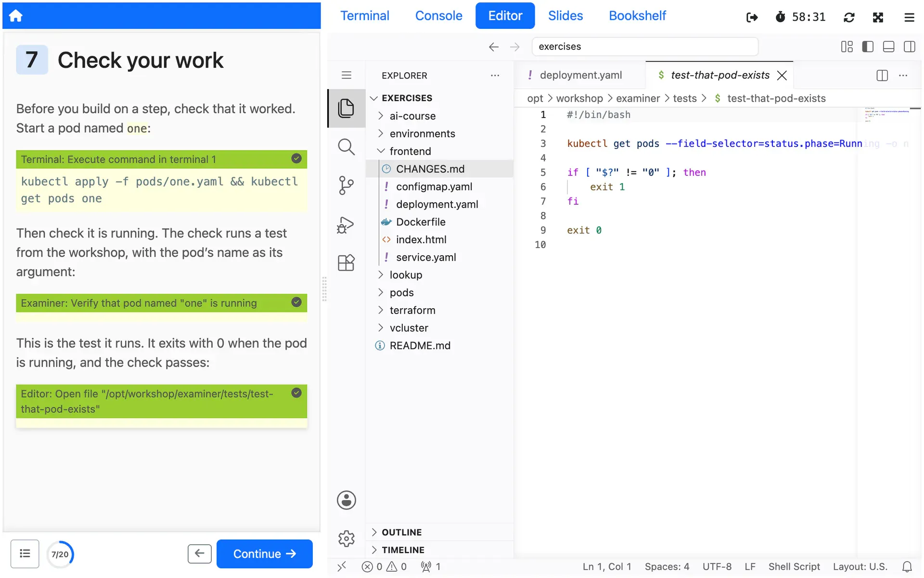This screenshot has width=924, height=578.
Task: Expand the OUTLINE section
Action: point(402,532)
